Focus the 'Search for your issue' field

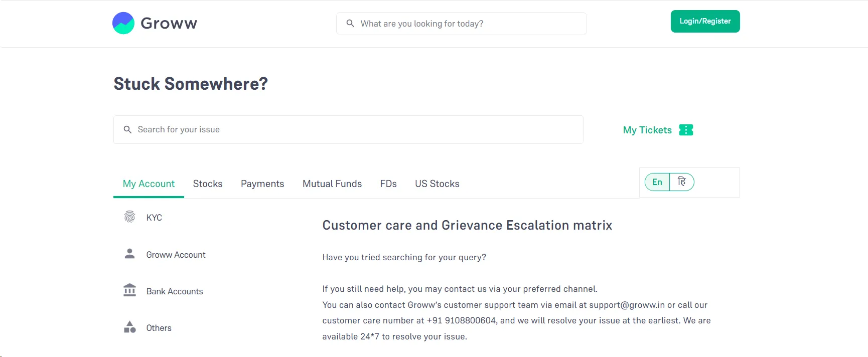(348, 129)
